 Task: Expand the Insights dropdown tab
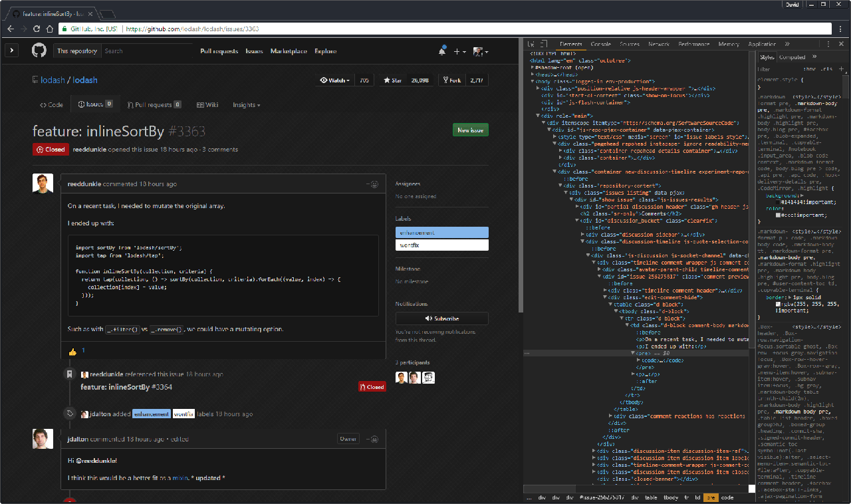[246, 105]
